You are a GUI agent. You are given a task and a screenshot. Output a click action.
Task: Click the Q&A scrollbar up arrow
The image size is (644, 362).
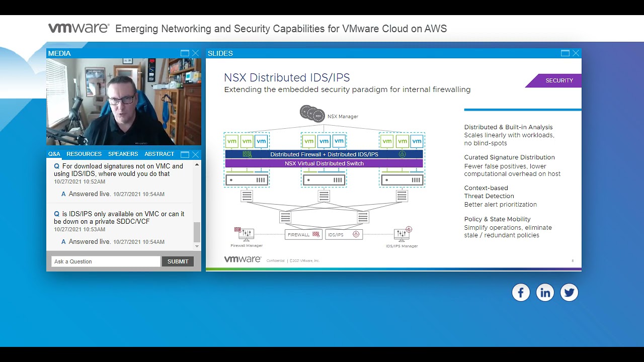coord(197,164)
